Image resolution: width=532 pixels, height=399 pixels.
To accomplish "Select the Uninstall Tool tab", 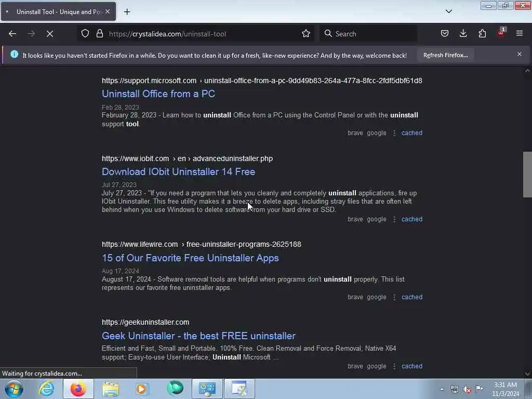I will [58, 11].
